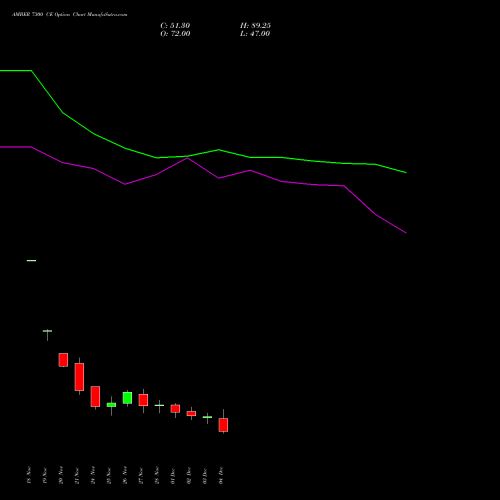Select the 03 Dec date label
500x500 pixels.
pos(205,475)
